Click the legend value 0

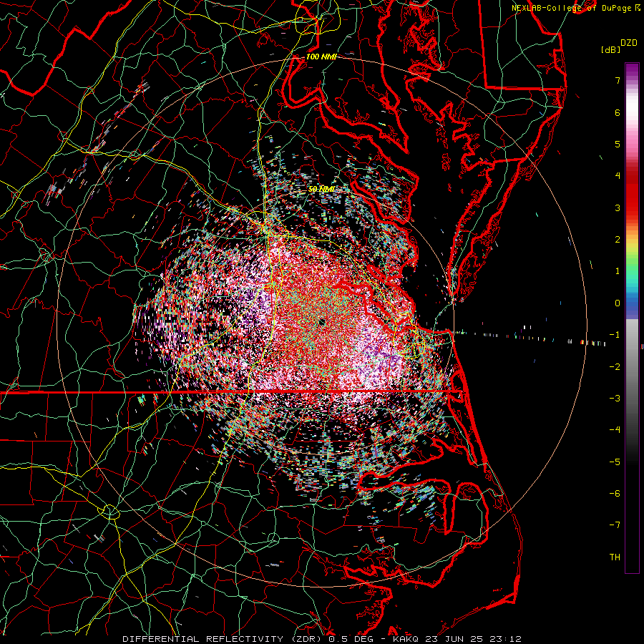coord(618,303)
